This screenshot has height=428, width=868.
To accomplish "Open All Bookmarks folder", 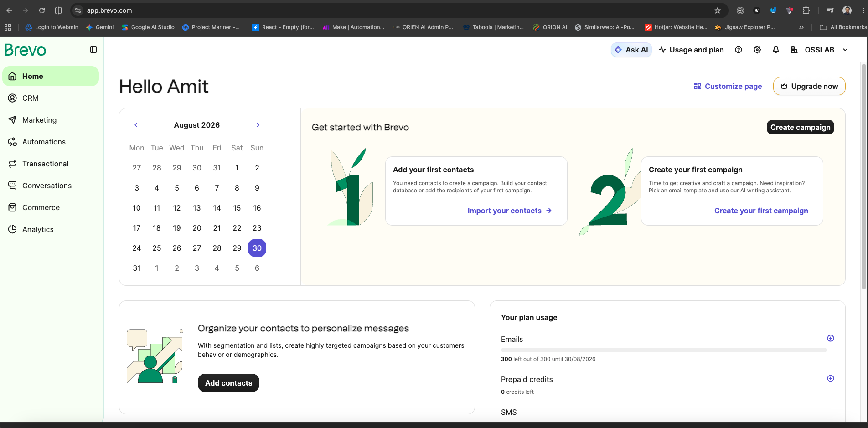I will pos(843,27).
